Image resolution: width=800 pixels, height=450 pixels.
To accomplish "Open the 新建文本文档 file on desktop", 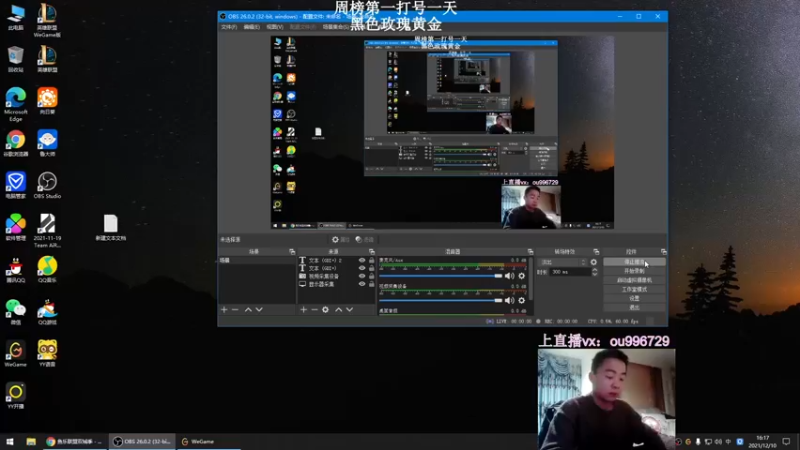I will coord(111,228).
